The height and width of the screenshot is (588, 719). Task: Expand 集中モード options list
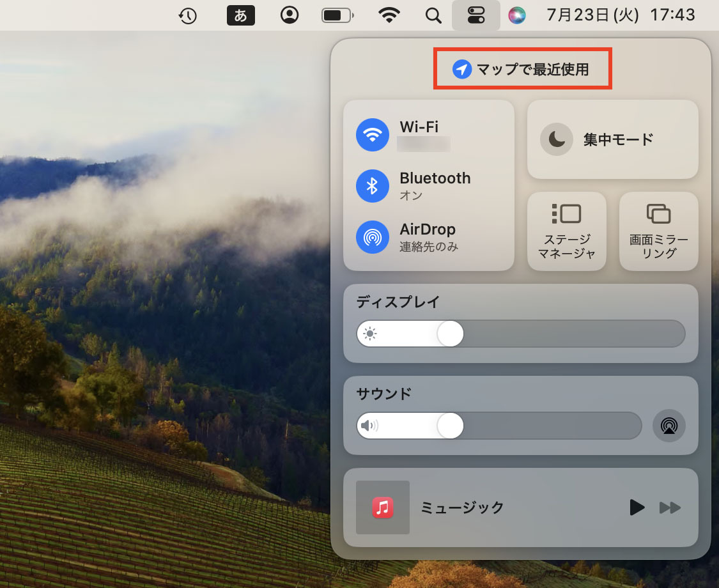click(x=618, y=139)
